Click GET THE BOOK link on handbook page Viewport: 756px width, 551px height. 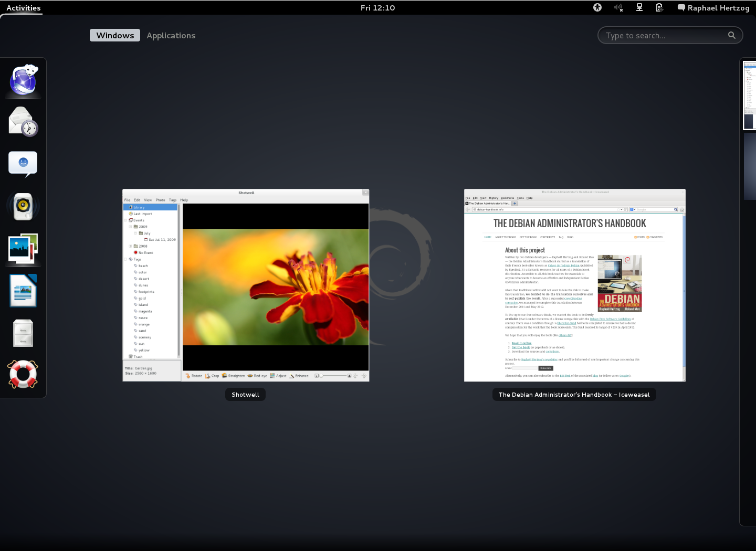(x=528, y=237)
